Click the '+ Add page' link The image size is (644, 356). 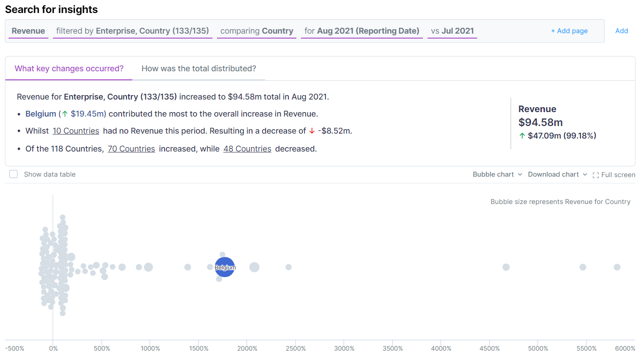(x=569, y=31)
